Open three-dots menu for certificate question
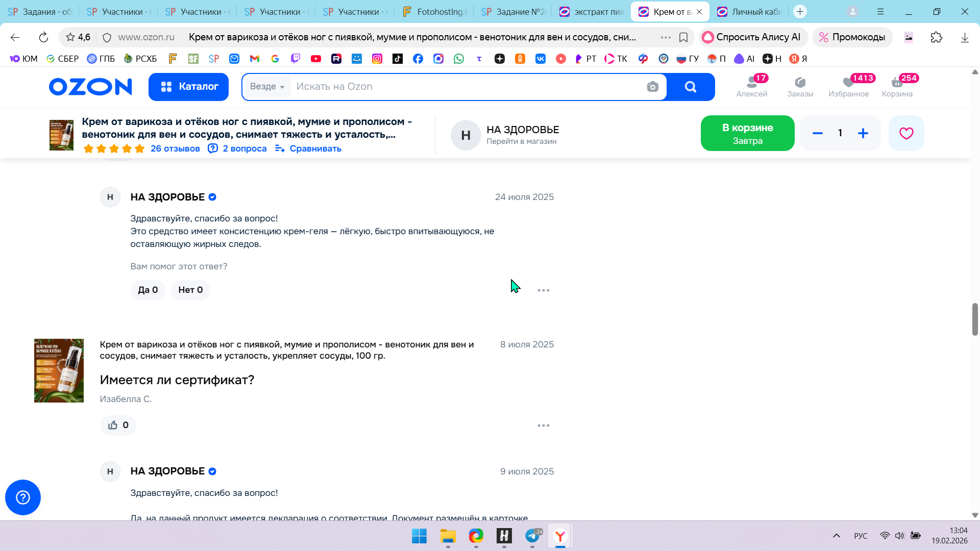 543,425
